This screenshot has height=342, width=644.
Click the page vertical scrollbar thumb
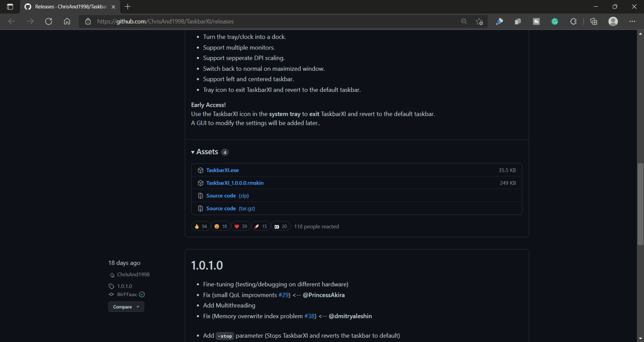[x=640, y=204]
